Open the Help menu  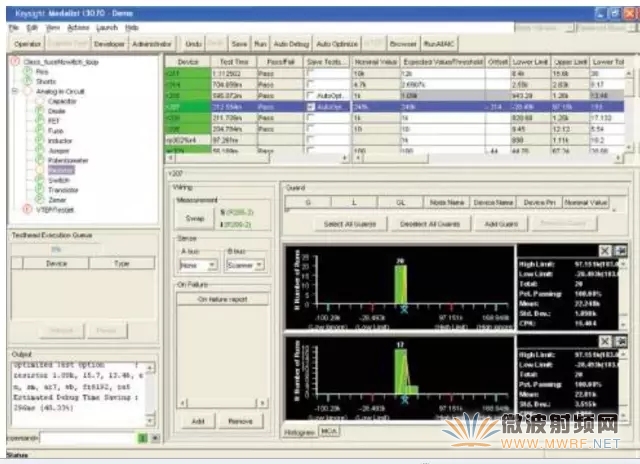coord(132,28)
